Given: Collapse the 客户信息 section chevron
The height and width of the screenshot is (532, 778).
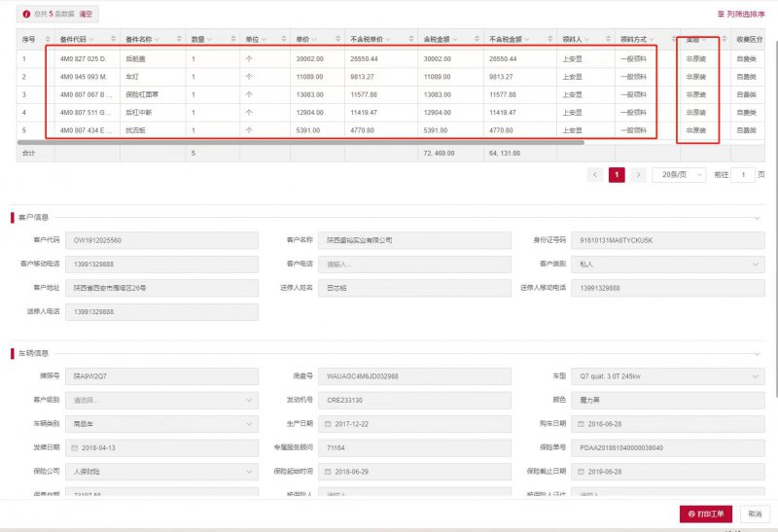Looking at the screenshot, I should pyautogui.click(x=758, y=218).
